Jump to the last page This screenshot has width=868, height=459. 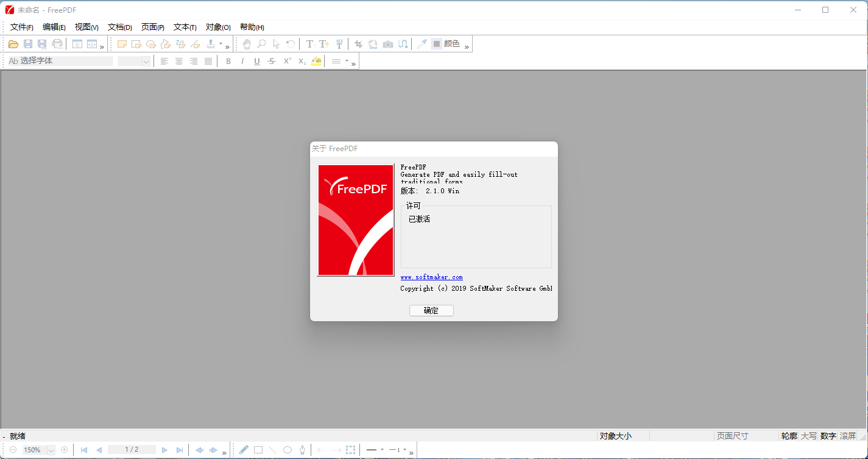click(x=180, y=450)
